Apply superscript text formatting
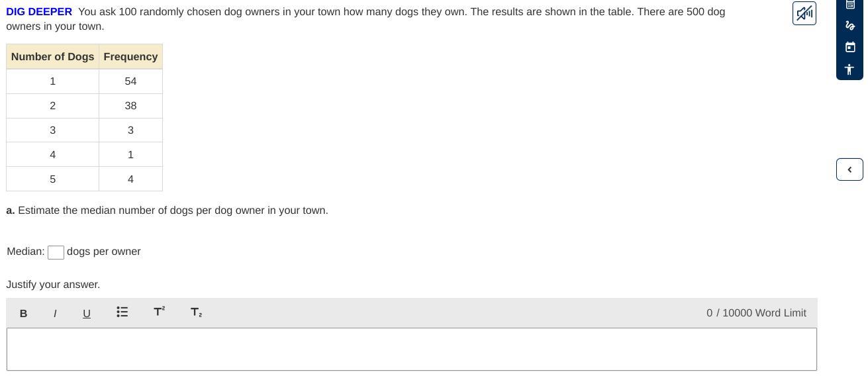 coord(159,311)
